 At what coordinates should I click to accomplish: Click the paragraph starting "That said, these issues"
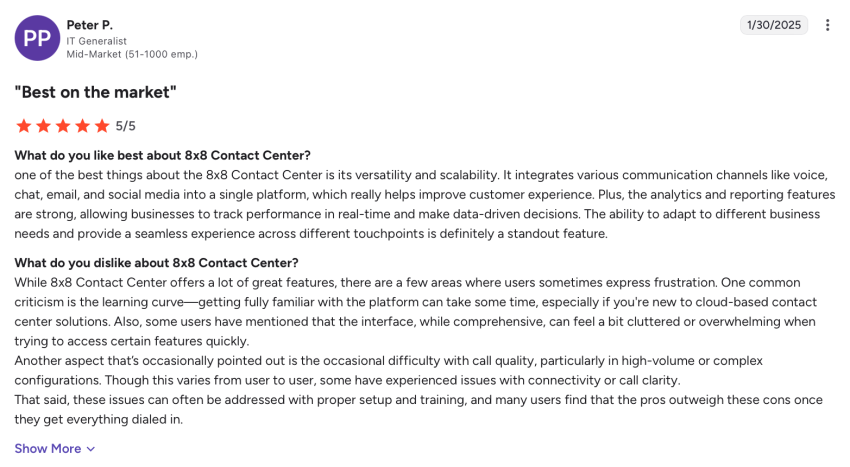pos(418,409)
